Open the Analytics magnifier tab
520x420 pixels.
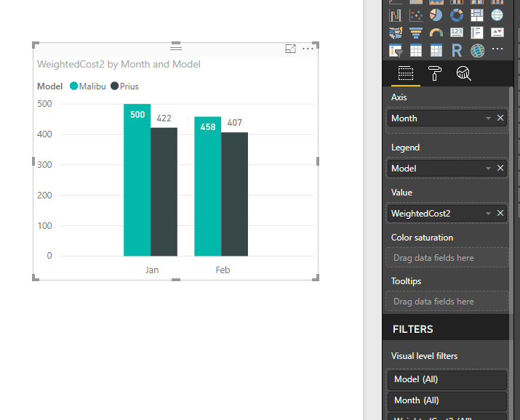[x=463, y=73]
